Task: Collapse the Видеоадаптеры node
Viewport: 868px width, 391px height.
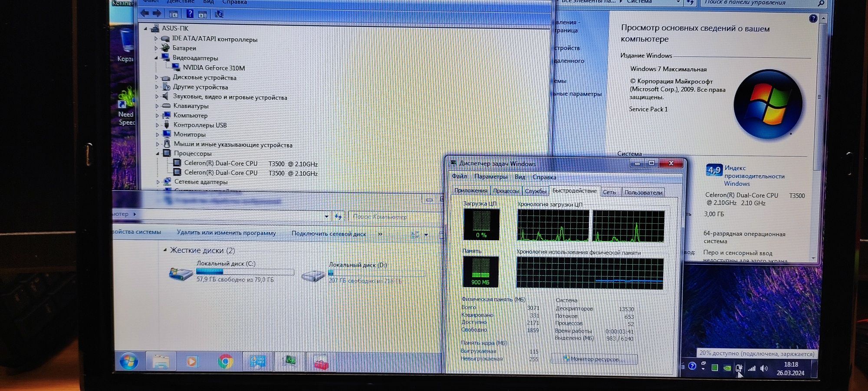Action: click(156, 57)
